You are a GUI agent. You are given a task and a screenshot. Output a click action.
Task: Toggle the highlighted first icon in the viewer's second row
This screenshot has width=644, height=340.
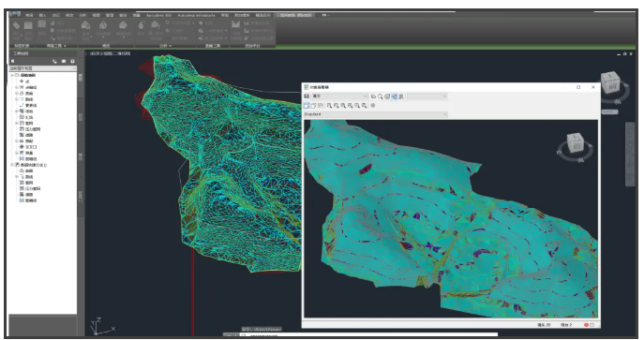(307, 106)
